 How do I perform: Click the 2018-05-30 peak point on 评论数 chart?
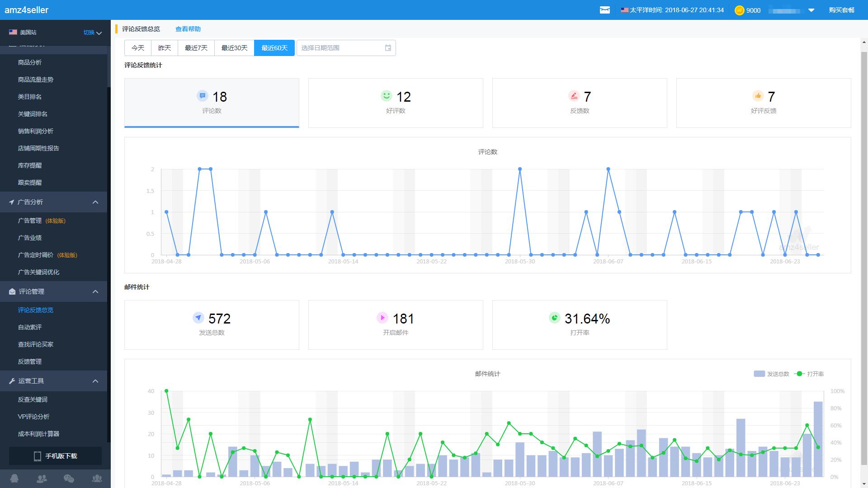(520, 169)
